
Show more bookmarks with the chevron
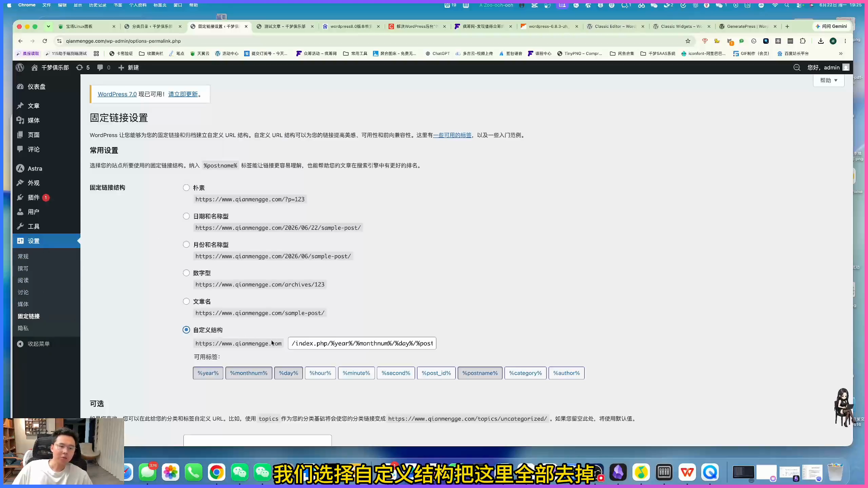(x=841, y=54)
